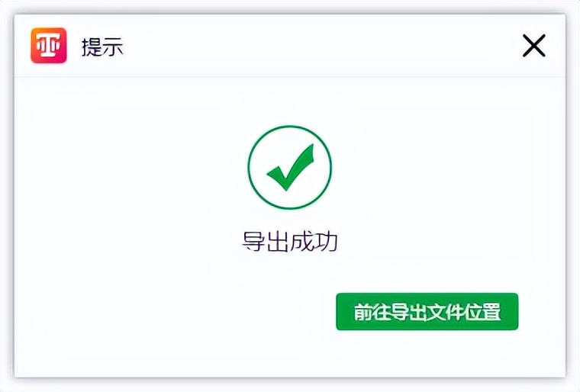Click the black cross icon top right

533,47
